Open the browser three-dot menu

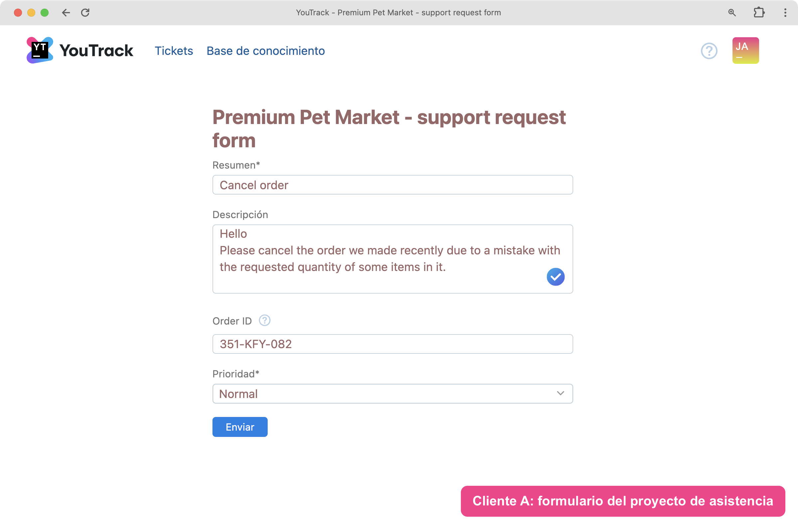point(785,13)
